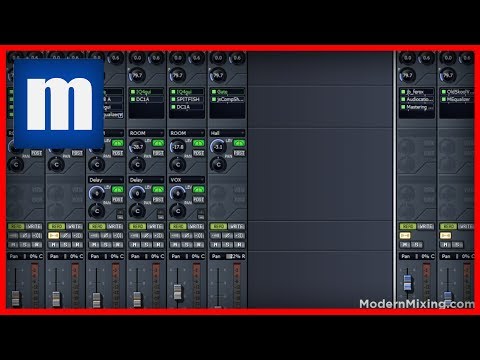Click the POST button on the Hall send
Viewport: 480px width, 360px height.
point(239,153)
